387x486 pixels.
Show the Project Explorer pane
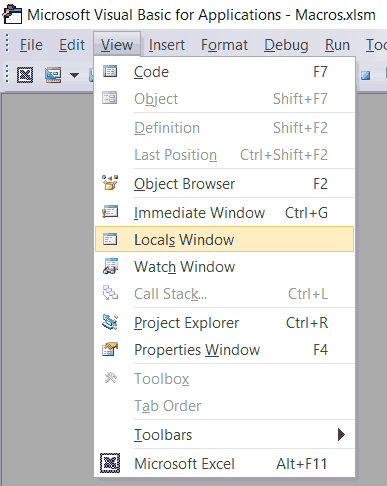tap(224, 323)
